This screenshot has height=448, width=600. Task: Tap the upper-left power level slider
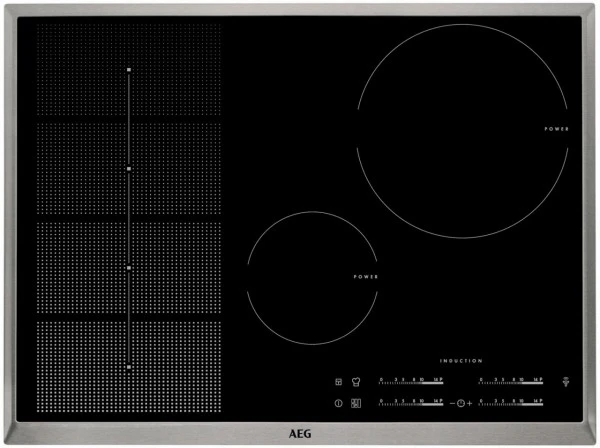coord(411,381)
